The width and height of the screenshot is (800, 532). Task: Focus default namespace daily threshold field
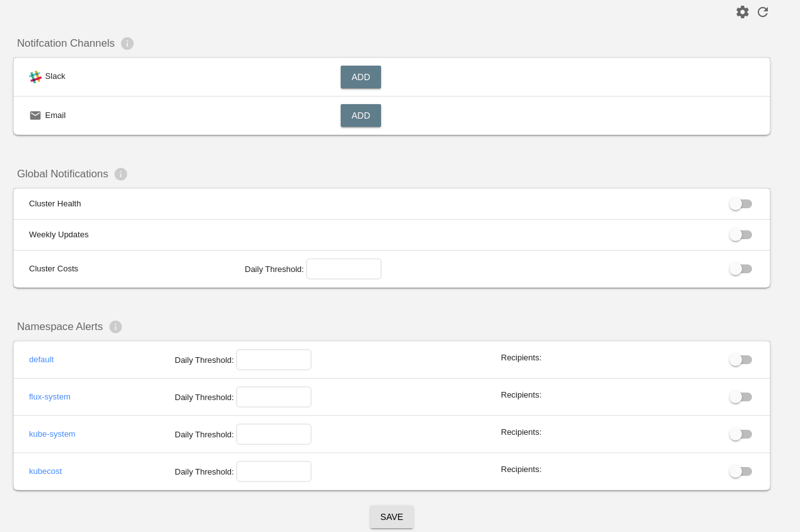coord(274,360)
